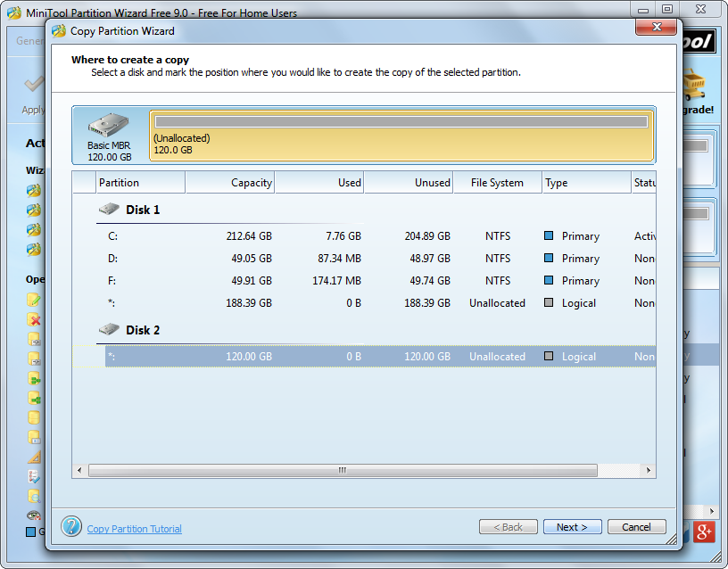Click gray Logical square in 188.39 GB row
The width and height of the screenshot is (728, 569).
pyautogui.click(x=549, y=302)
